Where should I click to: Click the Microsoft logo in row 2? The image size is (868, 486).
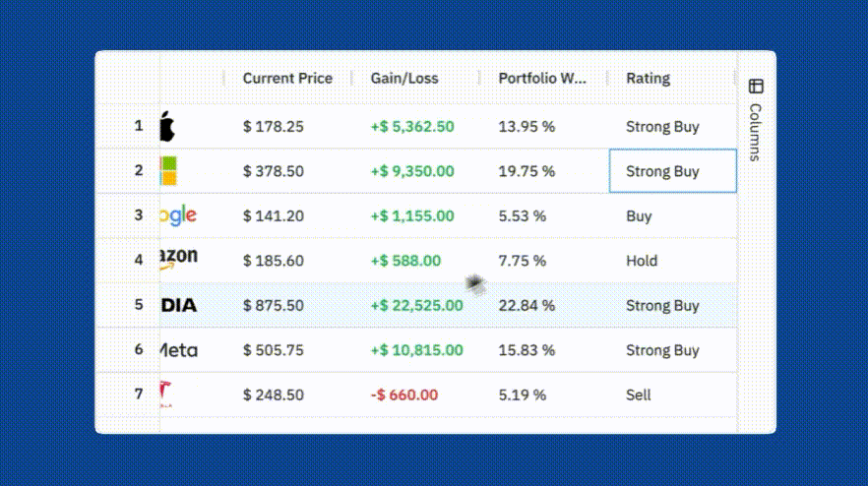(x=168, y=171)
